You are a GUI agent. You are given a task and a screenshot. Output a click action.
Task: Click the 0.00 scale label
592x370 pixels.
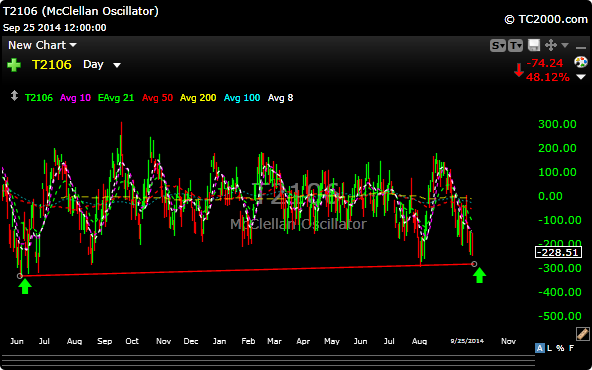point(550,196)
